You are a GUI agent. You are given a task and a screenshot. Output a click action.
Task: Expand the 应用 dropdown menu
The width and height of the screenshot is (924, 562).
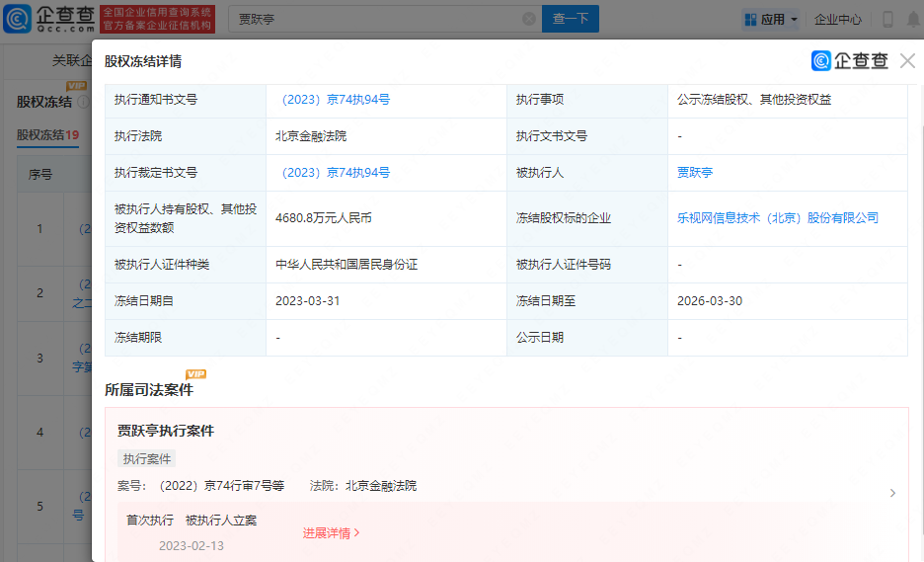pyautogui.click(x=794, y=20)
